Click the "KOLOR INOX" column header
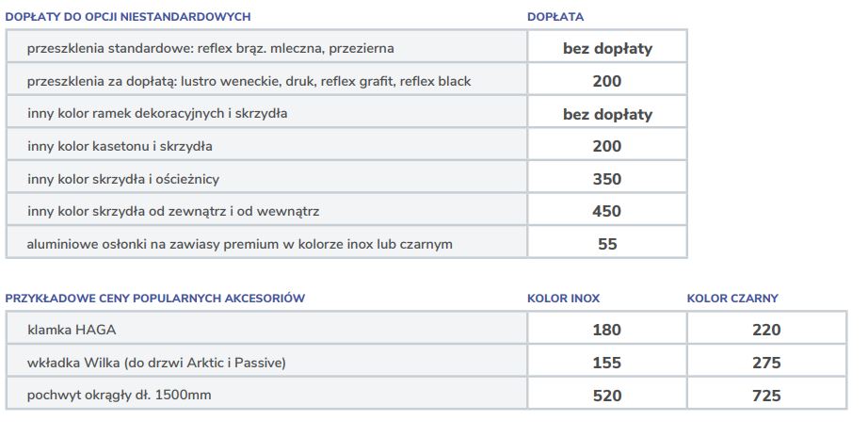 tap(563, 299)
